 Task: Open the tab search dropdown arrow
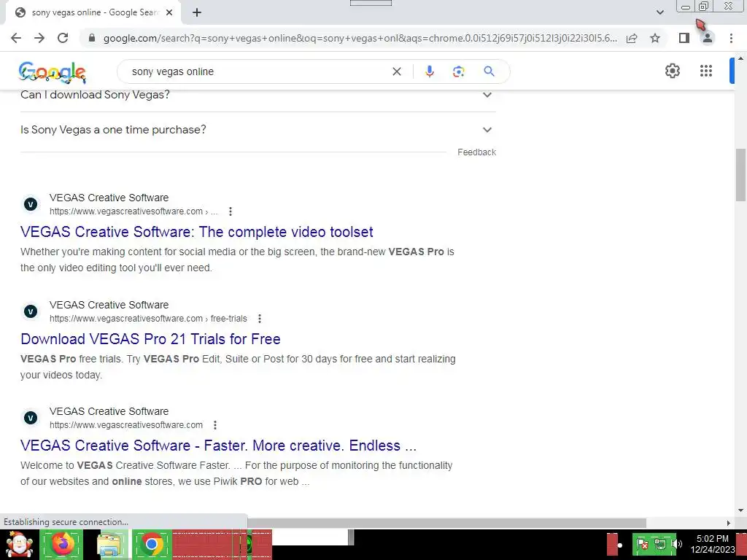click(x=659, y=12)
